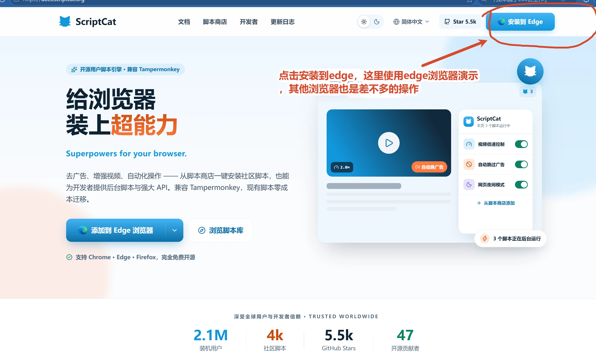Click the moon icon for 网页夜间模式
The image size is (596, 364).
(x=469, y=185)
